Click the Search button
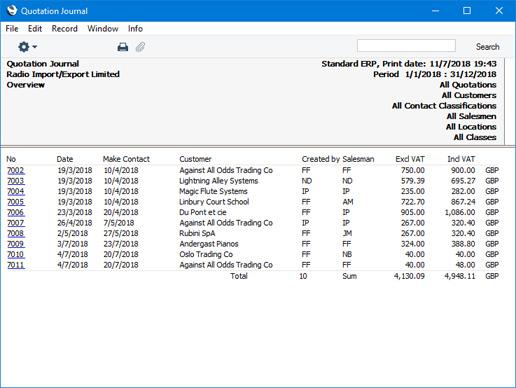 tap(487, 47)
